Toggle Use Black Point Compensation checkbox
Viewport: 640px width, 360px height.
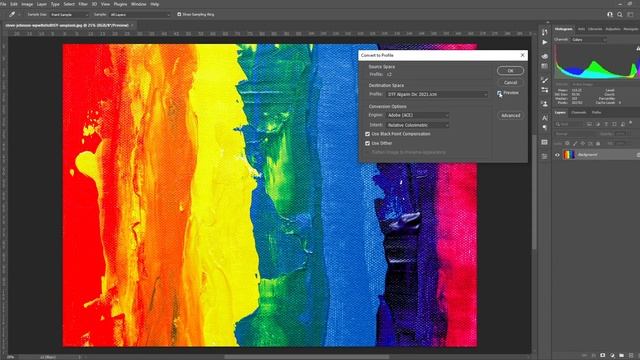367,134
